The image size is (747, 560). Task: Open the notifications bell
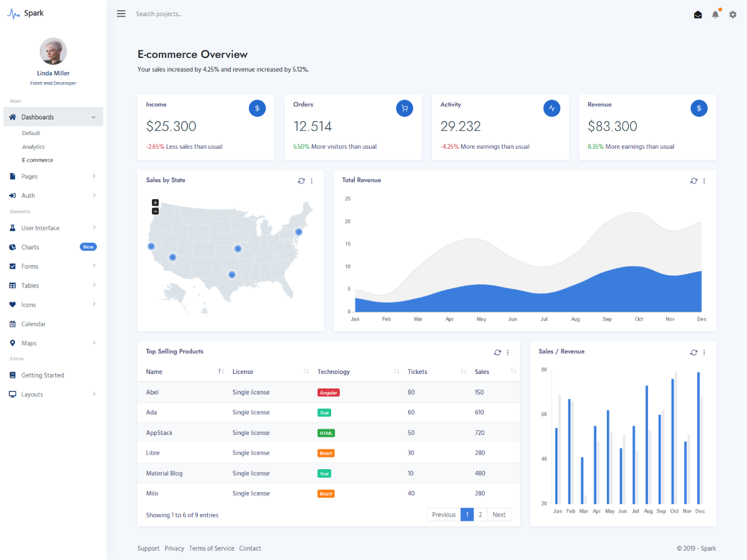pyautogui.click(x=715, y=14)
